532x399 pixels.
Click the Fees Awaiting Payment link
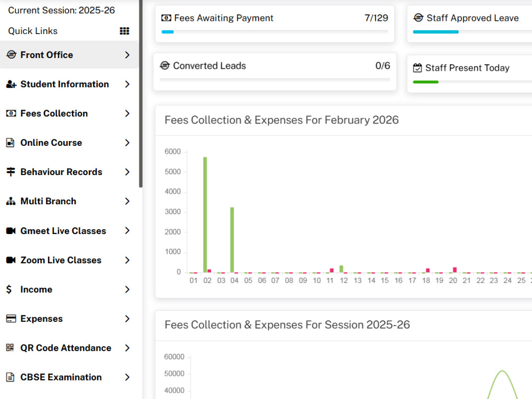point(223,18)
